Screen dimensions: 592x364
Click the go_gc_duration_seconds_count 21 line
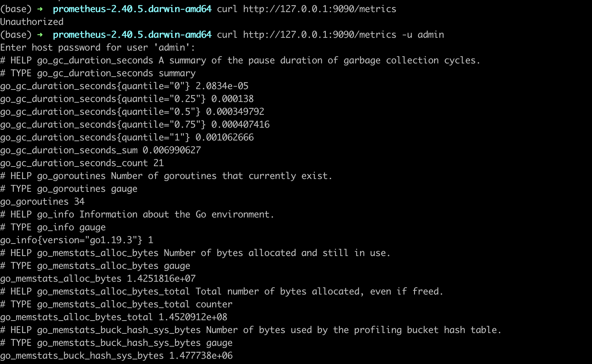click(x=82, y=163)
